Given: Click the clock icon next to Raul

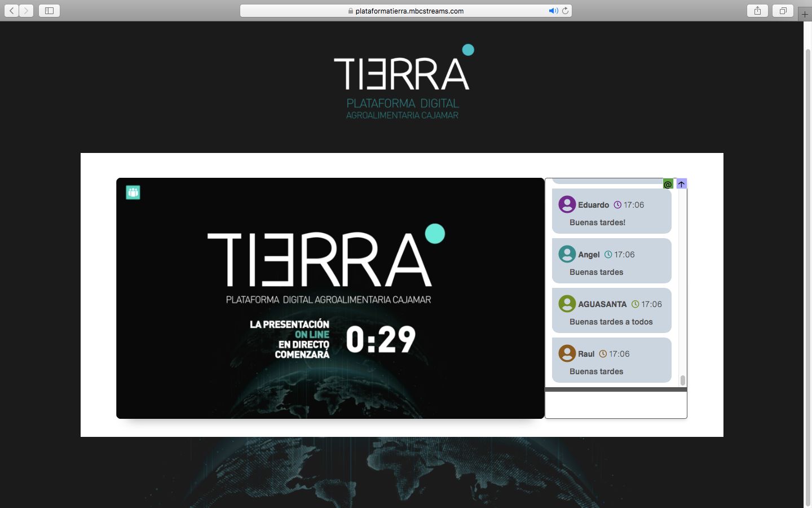Looking at the screenshot, I should (x=603, y=354).
